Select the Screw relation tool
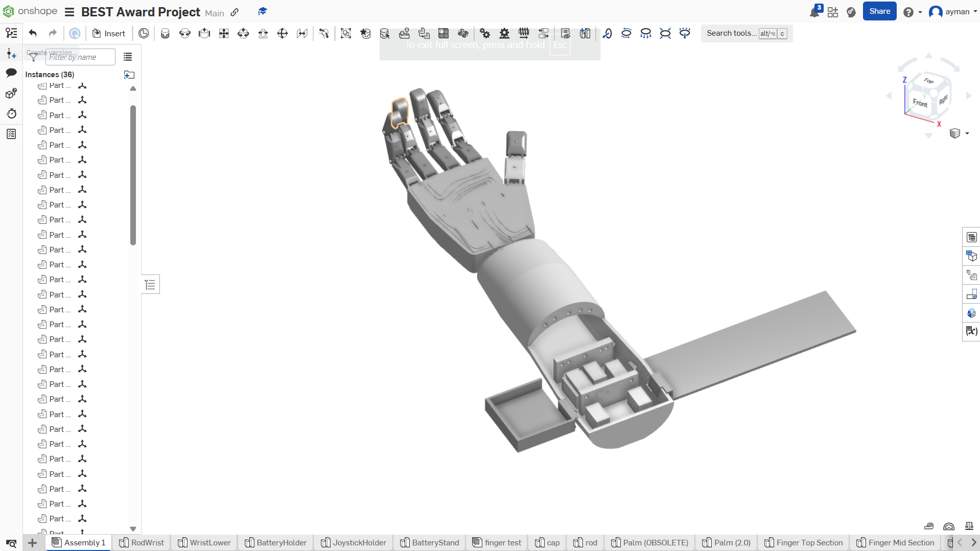This screenshot has height=551, width=980. point(524,33)
